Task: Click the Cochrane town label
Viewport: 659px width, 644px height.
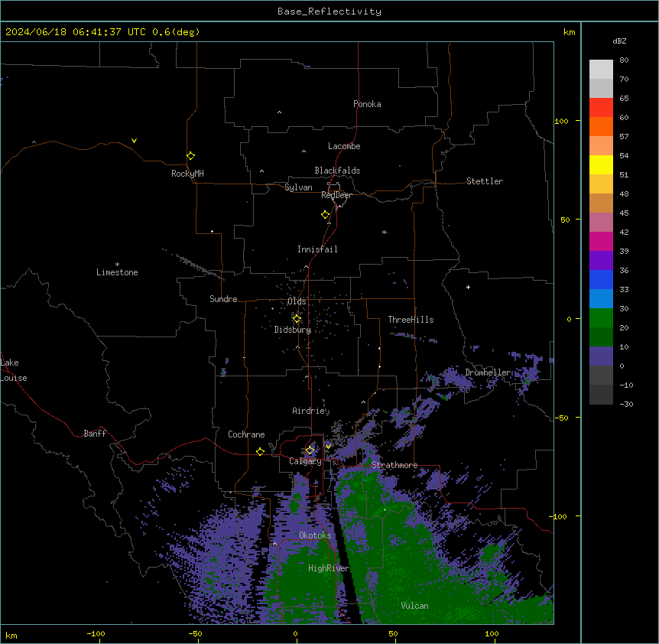Action: (x=246, y=434)
